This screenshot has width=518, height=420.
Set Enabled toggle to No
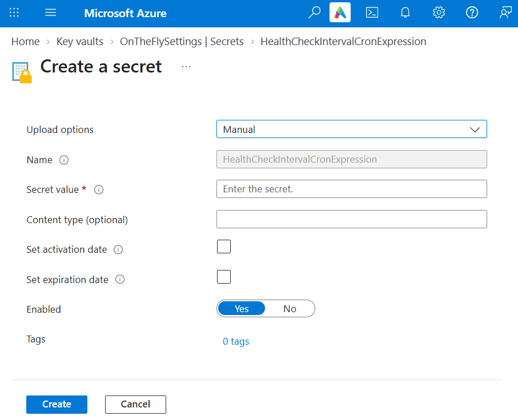coord(290,309)
